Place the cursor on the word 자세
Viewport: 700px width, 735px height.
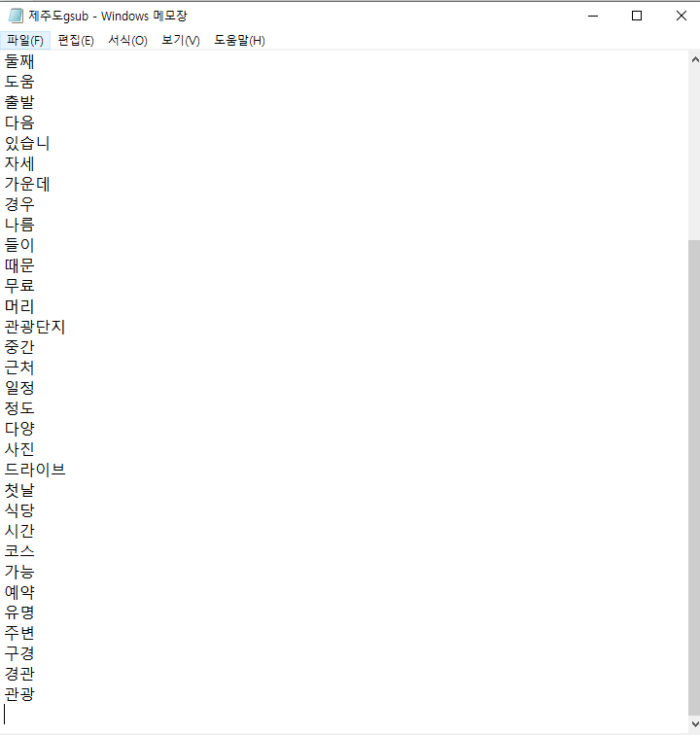pos(19,163)
